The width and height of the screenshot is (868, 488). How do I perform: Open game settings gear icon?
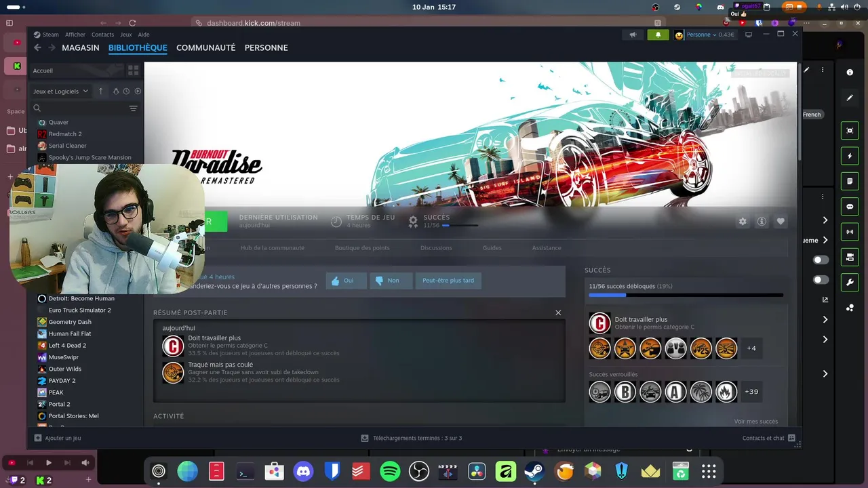(x=743, y=222)
